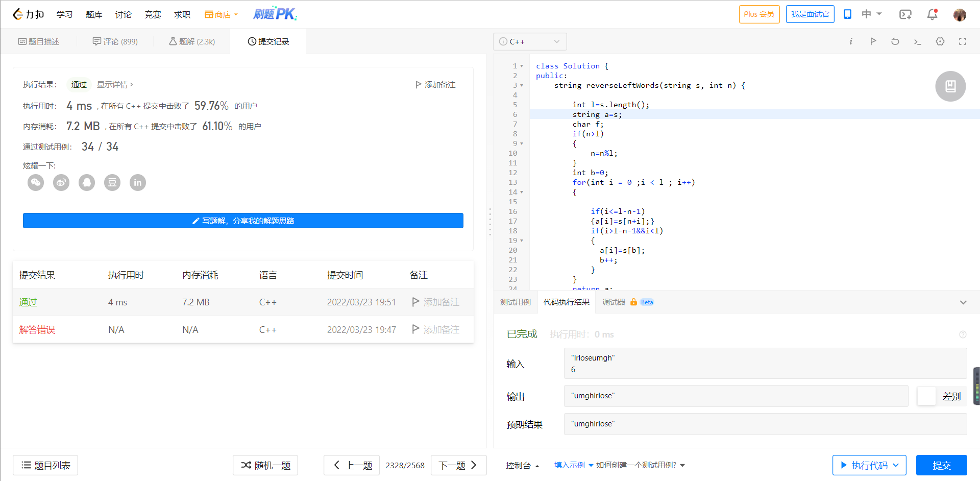Share result via WeChat icon
Viewport: 980px width, 481px height.
(x=36, y=182)
